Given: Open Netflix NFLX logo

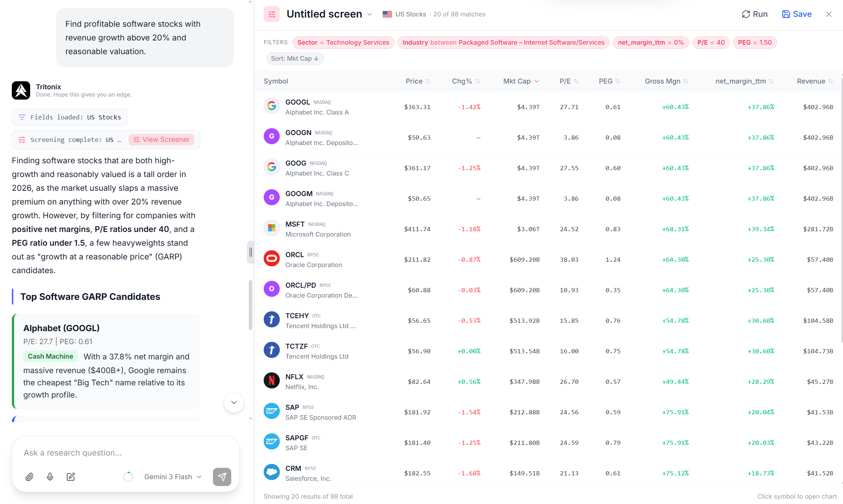Looking at the screenshot, I should point(272,380).
